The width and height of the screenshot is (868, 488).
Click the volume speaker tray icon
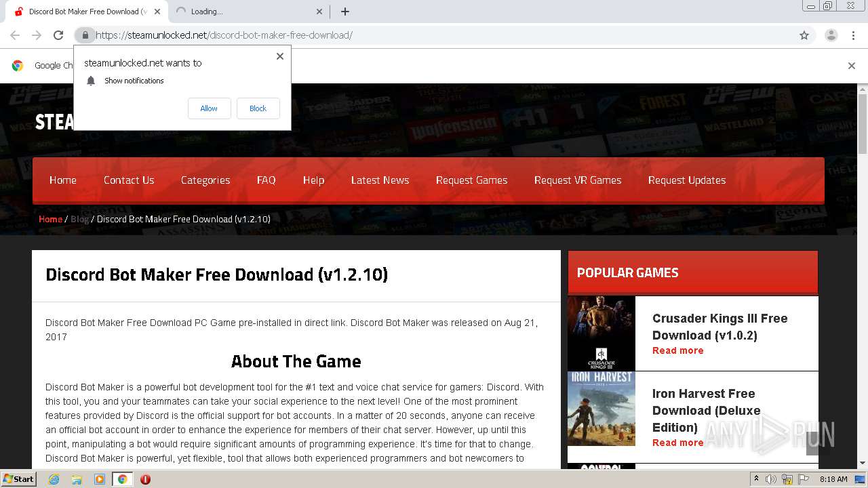(772, 479)
